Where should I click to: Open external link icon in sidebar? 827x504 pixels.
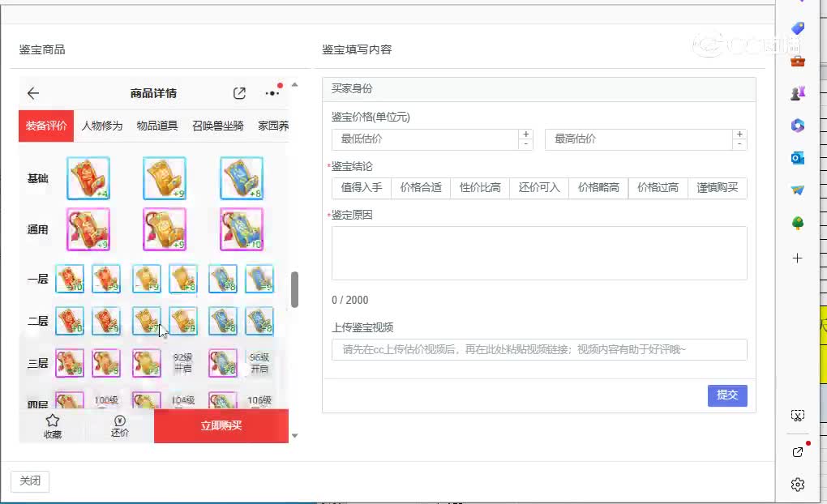click(798, 452)
